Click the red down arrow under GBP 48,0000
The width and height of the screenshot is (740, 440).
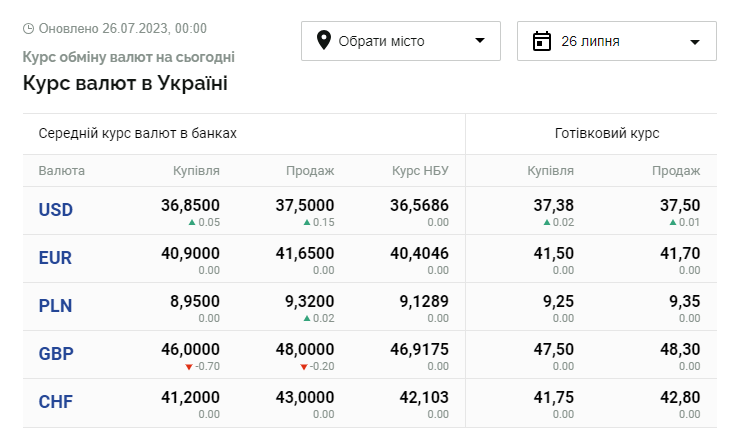304,366
